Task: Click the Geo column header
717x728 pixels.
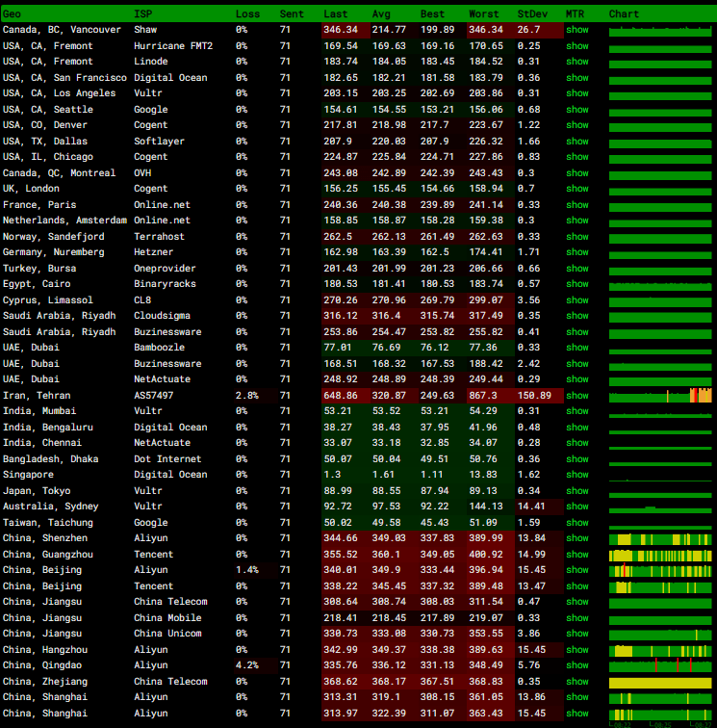Action: [12, 13]
